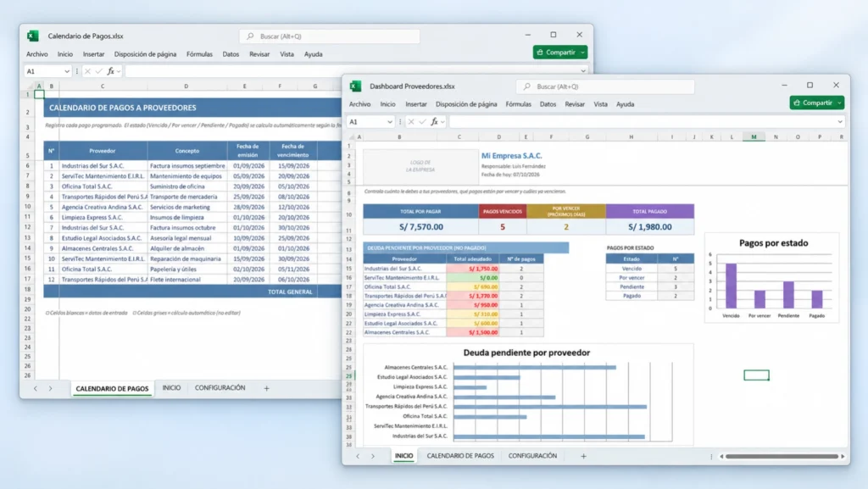
Task: Close the Dashboard Proveedores window
Action: [836, 86]
